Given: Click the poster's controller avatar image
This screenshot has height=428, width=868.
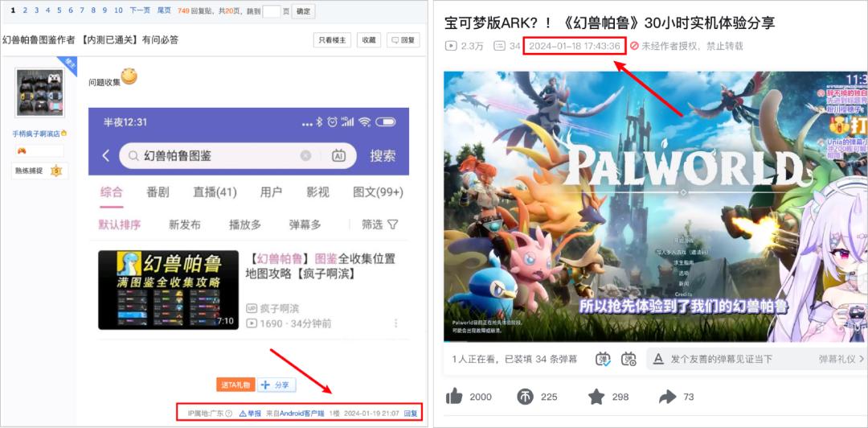Looking at the screenshot, I should point(40,93).
